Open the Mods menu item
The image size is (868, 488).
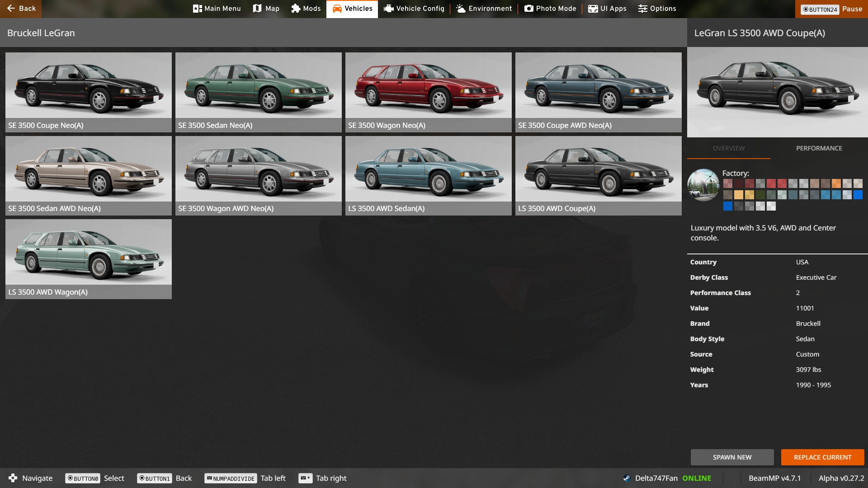306,9
